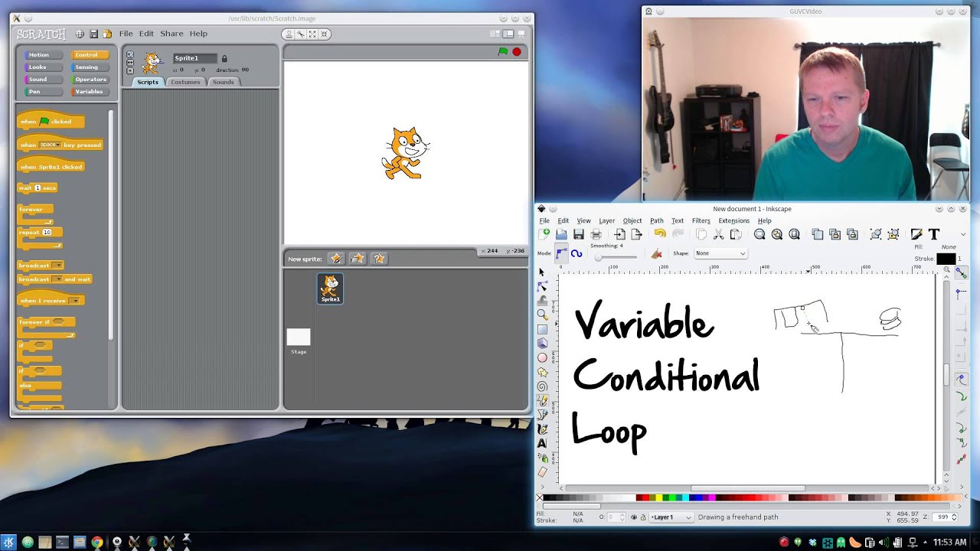Adjust the Smoothing slider in Inkscape
This screenshot has width=980, height=551.
click(616, 256)
